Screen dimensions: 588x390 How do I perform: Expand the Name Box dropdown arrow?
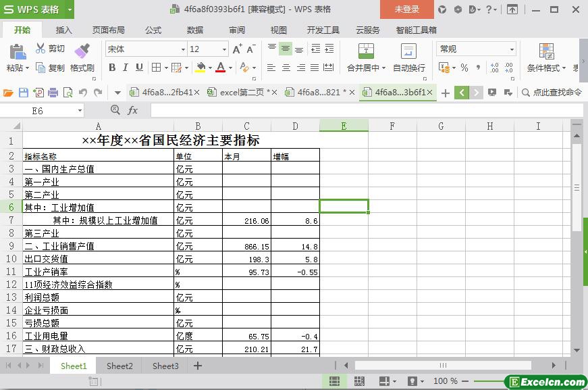point(80,111)
